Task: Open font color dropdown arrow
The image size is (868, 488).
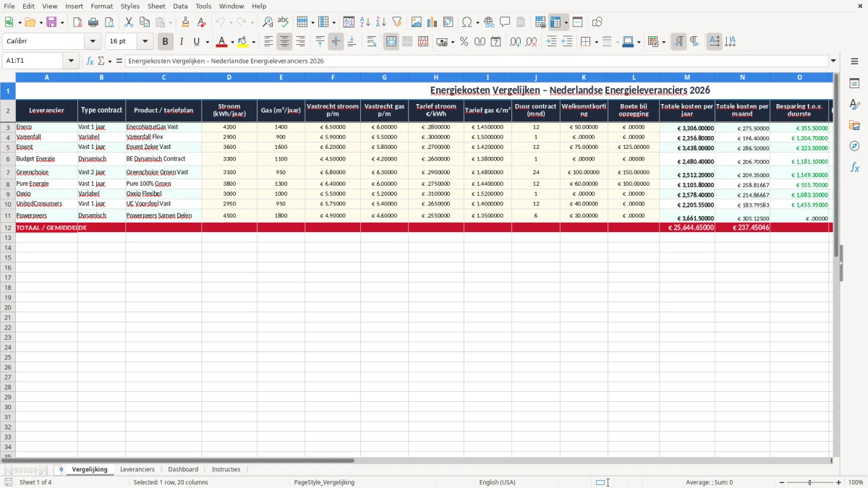Action: 232,42
